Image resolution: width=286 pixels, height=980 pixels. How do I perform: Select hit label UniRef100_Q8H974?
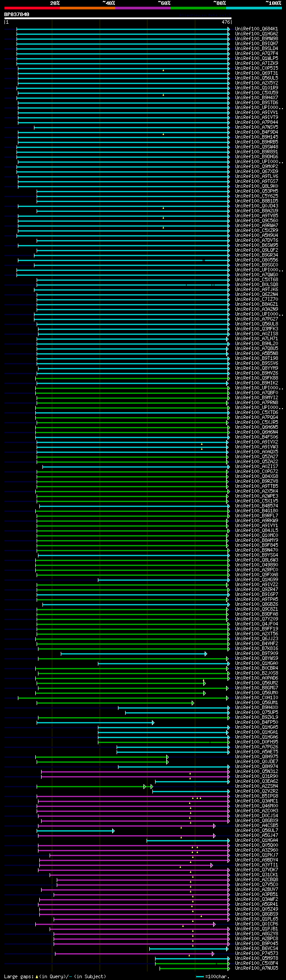pyautogui.click(x=257, y=766)
